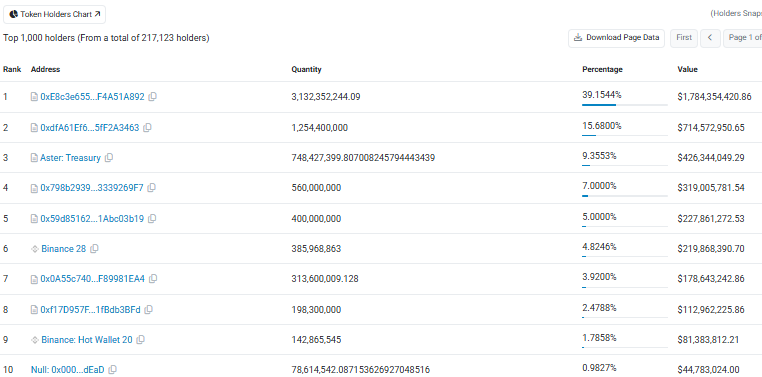Copy address 0xdfA61Ef6...5fF2A3463
This screenshot has width=762, height=377.
pyautogui.click(x=147, y=128)
